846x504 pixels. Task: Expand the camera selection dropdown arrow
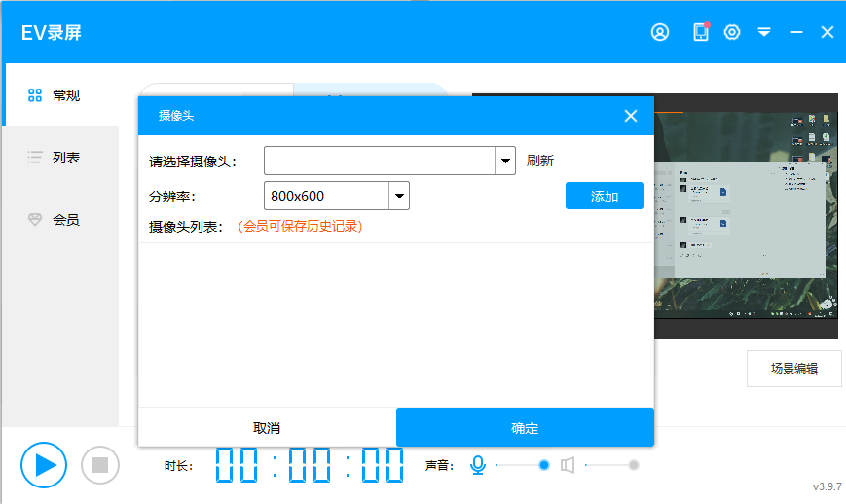click(505, 161)
